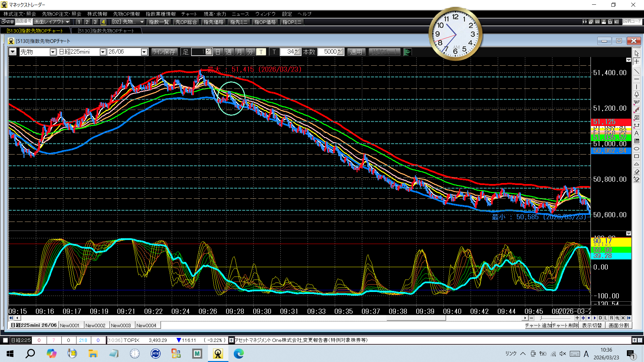Click the 適用 apply button
644x362 pixels.
pyautogui.click(x=356, y=52)
